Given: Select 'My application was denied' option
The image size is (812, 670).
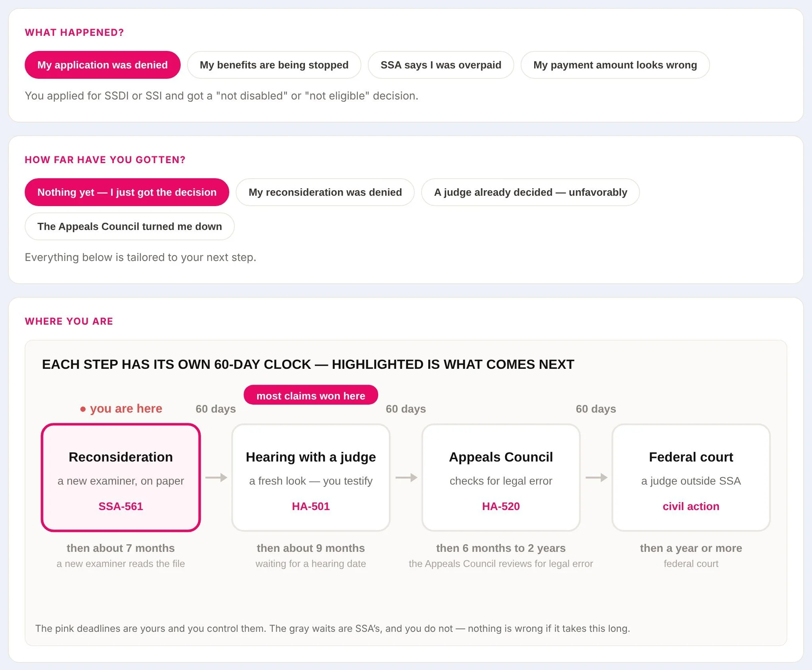Looking at the screenshot, I should 102,65.
